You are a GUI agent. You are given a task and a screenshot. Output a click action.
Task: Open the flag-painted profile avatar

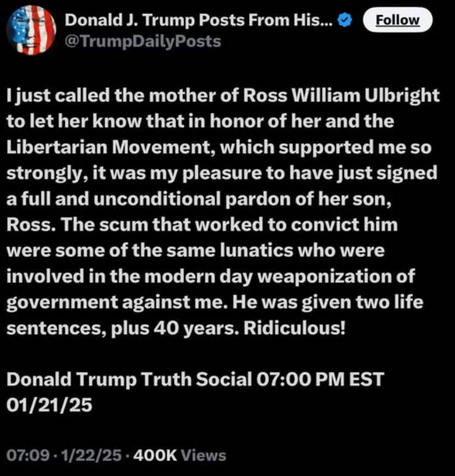[x=31, y=30]
